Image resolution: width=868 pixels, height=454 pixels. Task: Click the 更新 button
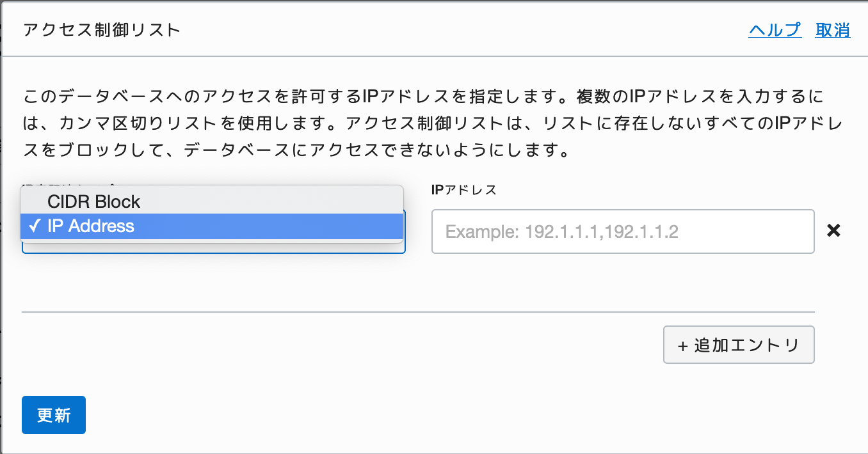pos(54,415)
